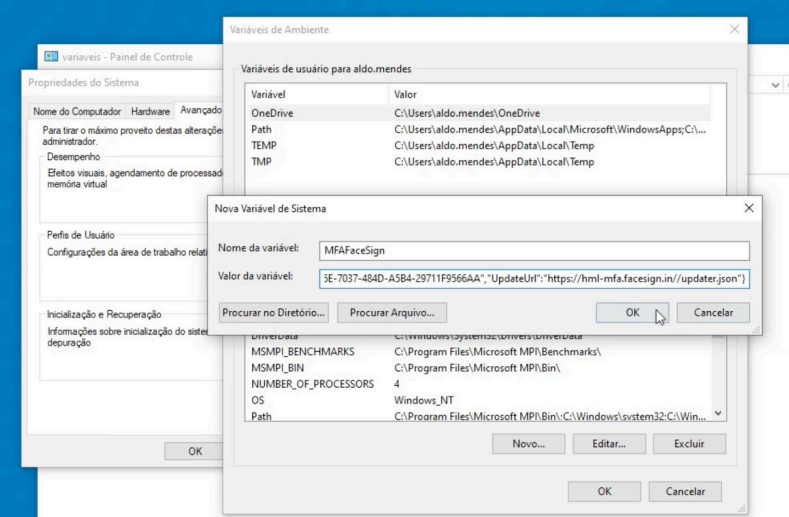Click the Valor da variável text field
The image size is (789, 517).
pyautogui.click(x=534, y=277)
